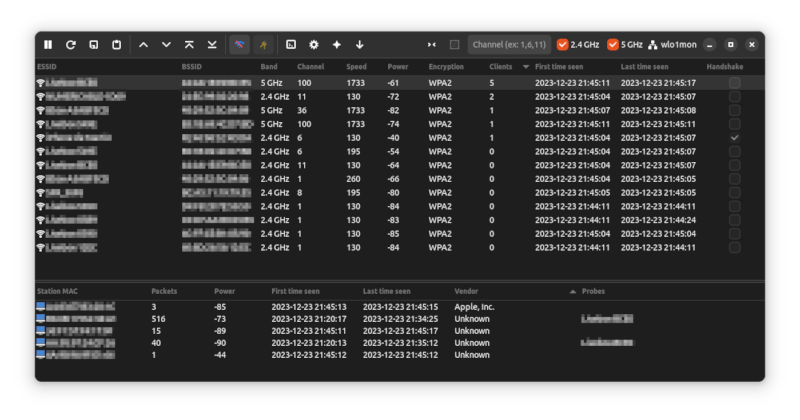Click the Channel filter input field
800x420 pixels.
click(509, 45)
